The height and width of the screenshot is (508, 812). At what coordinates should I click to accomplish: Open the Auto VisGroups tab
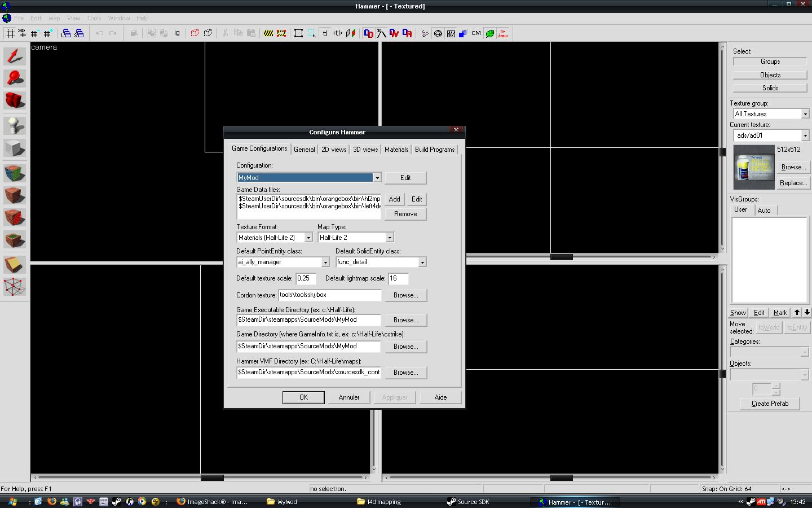764,211
